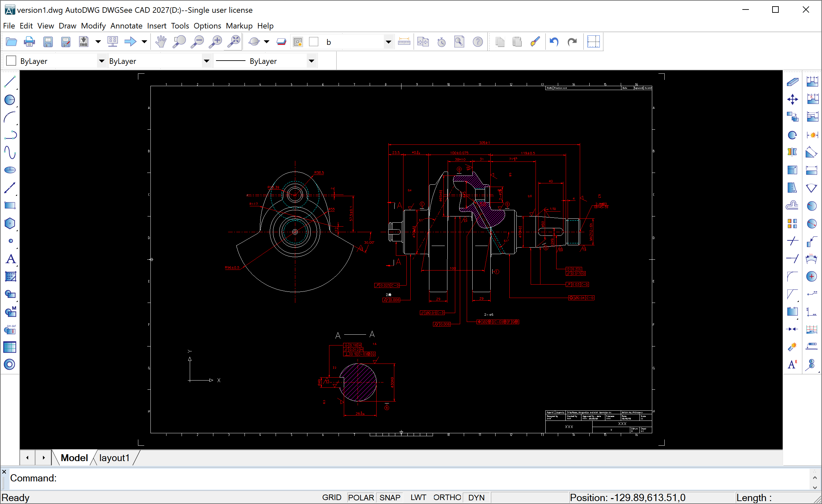822x504 pixels.
Task: Click the Zoom Out magnifier icon
Action: coord(197,42)
